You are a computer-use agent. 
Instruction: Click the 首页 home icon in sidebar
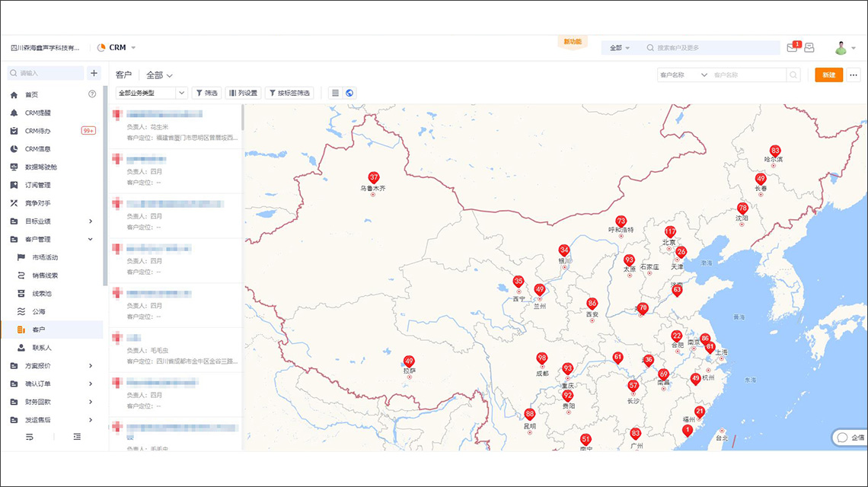coord(14,94)
